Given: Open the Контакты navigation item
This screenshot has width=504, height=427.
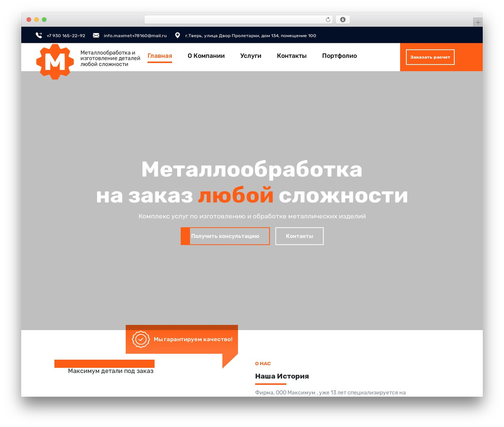Looking at the screenshot, I should tap(292, 56).
